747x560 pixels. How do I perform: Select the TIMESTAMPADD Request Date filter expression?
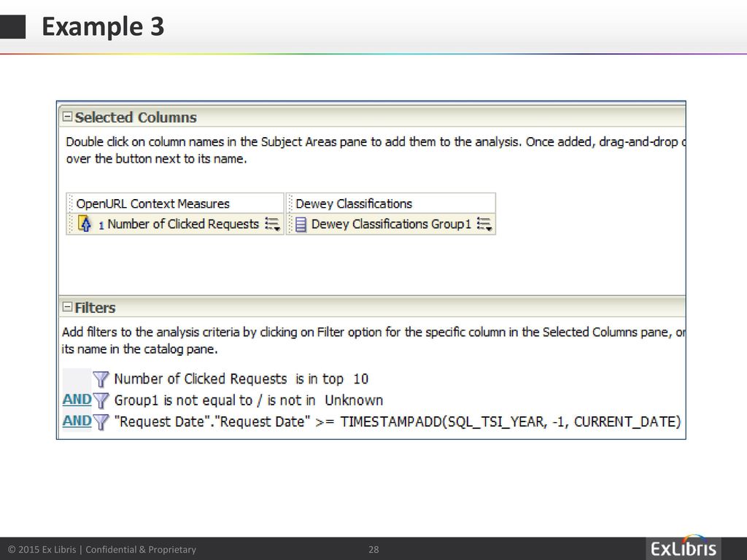398,421
